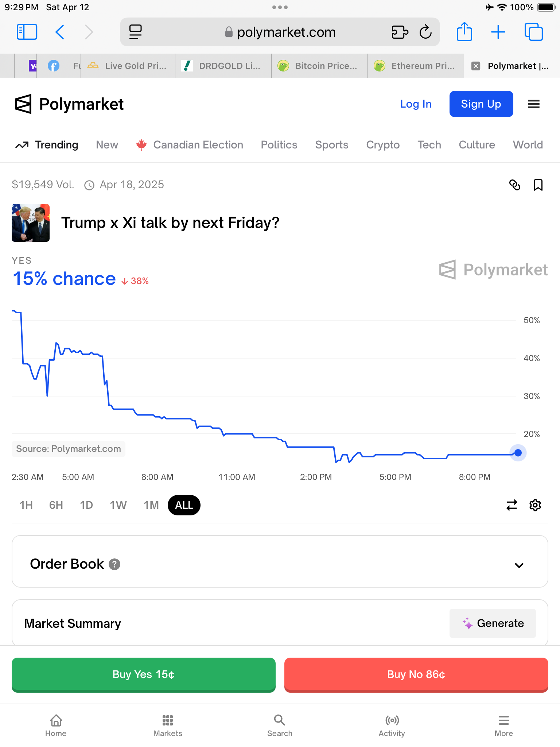Click the chart's current price marker
560x747 pixels.
coord(518,453)
